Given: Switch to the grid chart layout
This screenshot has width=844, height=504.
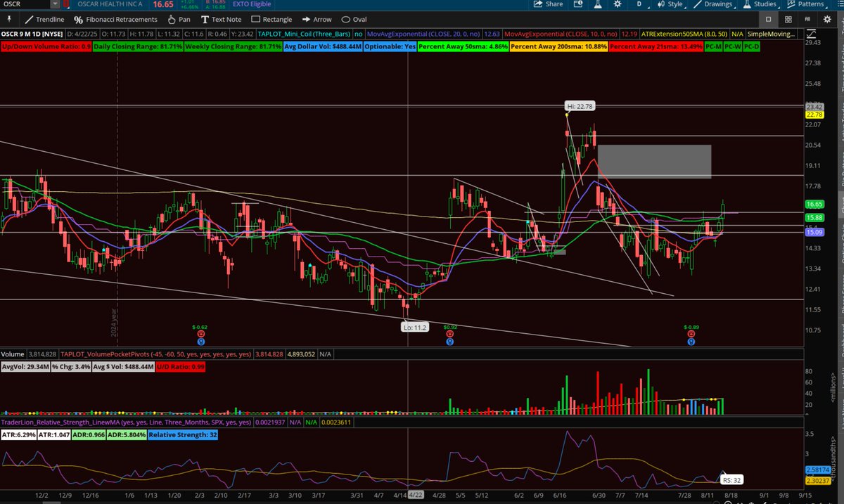Looking at the screenshot, I should 789,19.
